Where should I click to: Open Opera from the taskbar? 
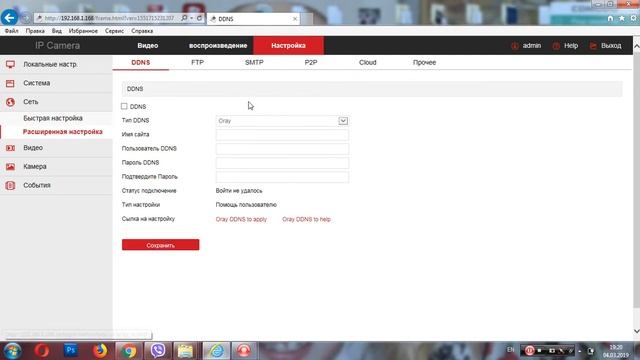42,351
